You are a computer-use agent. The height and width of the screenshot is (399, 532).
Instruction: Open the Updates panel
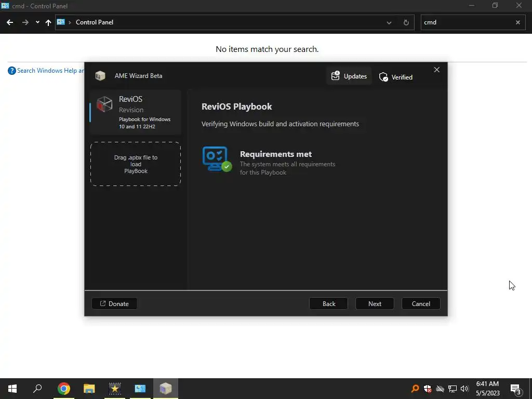(x=349, y=76)
